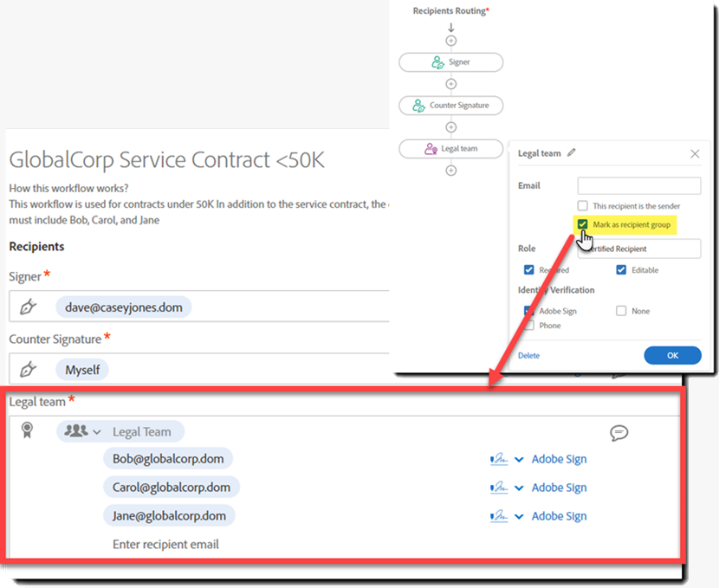Click the pen icon beside the Myself counter signature
Image resolution: width=719 pixels, height=588 pixels.
(26, 369)
